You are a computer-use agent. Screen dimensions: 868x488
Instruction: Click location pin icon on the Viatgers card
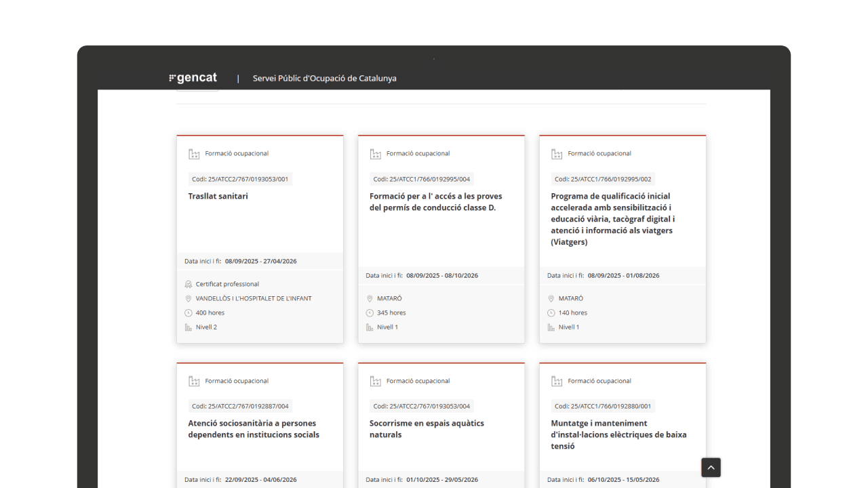[551, 299]
